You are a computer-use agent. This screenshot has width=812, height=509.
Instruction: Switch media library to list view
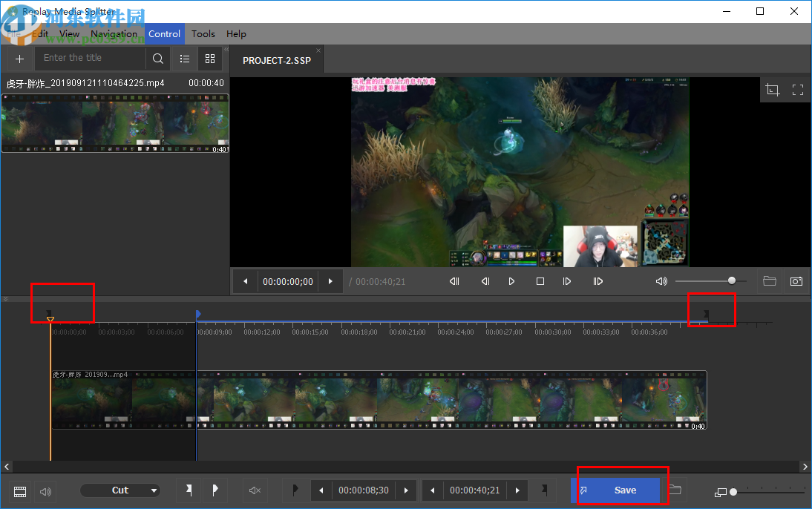(185, 59)
